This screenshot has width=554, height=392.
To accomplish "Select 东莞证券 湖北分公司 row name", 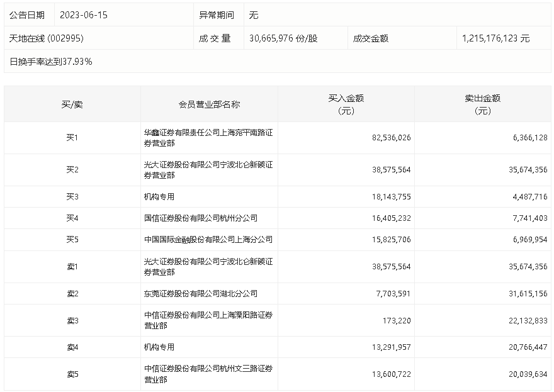I will coord(200,294).
